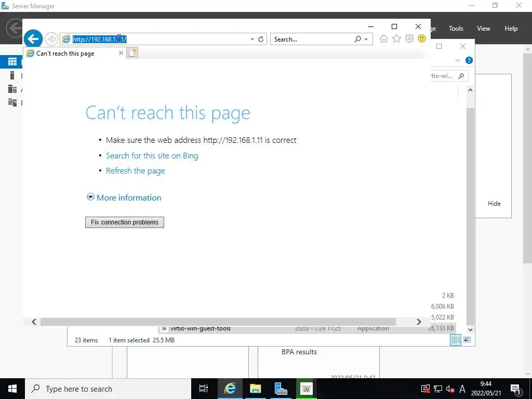532x399 pixels.
Task: Open File Explorer help icon
Action: tap(469, 60)
